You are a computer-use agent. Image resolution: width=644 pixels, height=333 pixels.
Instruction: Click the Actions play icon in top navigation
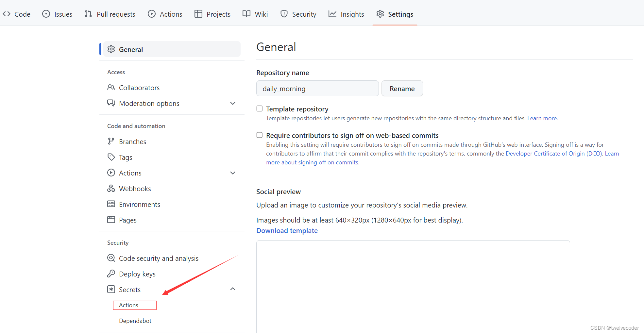click(152, 14)
